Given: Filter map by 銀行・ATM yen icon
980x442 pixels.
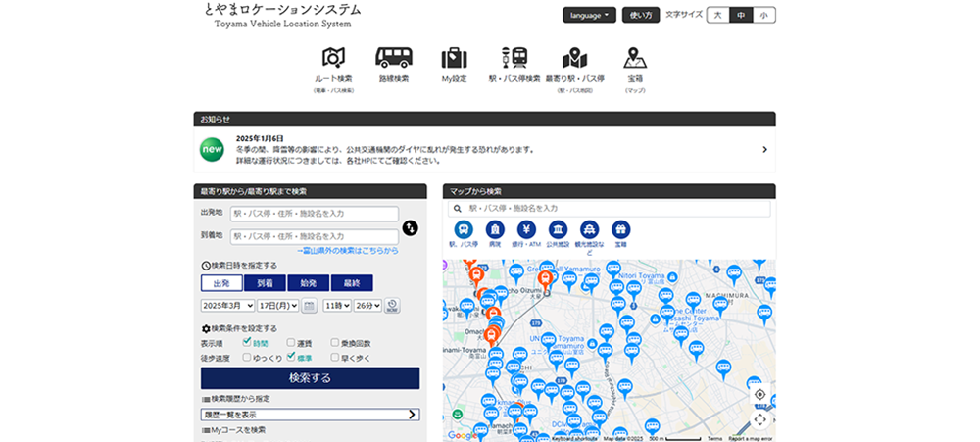Looking at the screenshot, I should click(526, 229).
